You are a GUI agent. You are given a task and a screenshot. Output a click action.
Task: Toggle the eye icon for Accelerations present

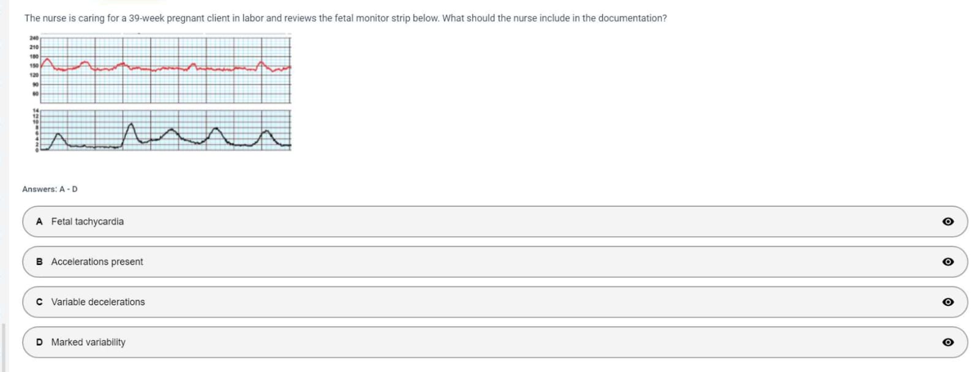click(x=948, y=262)
